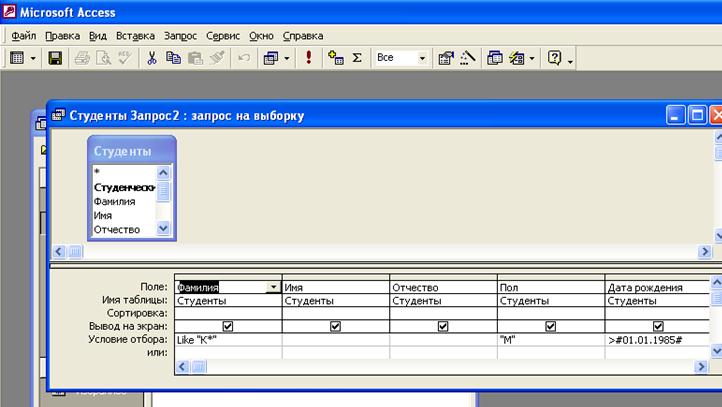The width and height of the screenshot is (722, 407).
Task: Open the Запрос menu
Action: point(180,36)
